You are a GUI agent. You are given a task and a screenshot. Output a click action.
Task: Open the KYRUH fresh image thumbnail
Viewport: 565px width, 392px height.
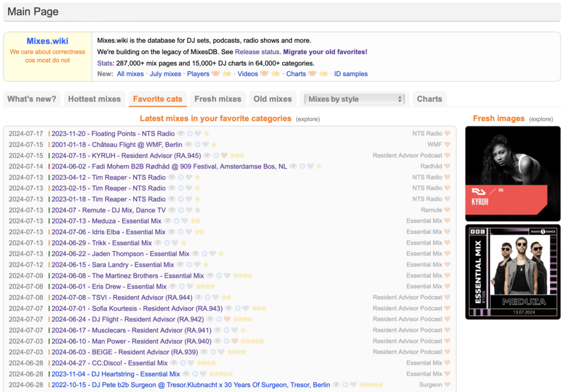click(x=513, y=174)
